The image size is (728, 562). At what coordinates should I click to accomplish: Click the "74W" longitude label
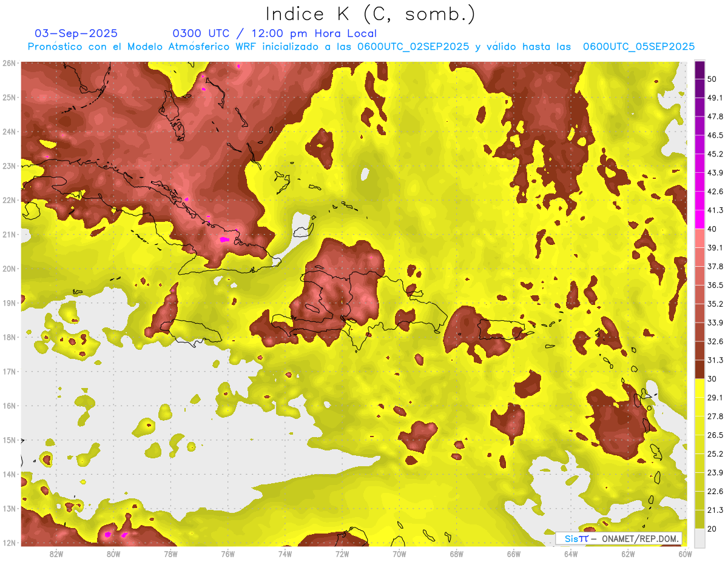(285, 554)
